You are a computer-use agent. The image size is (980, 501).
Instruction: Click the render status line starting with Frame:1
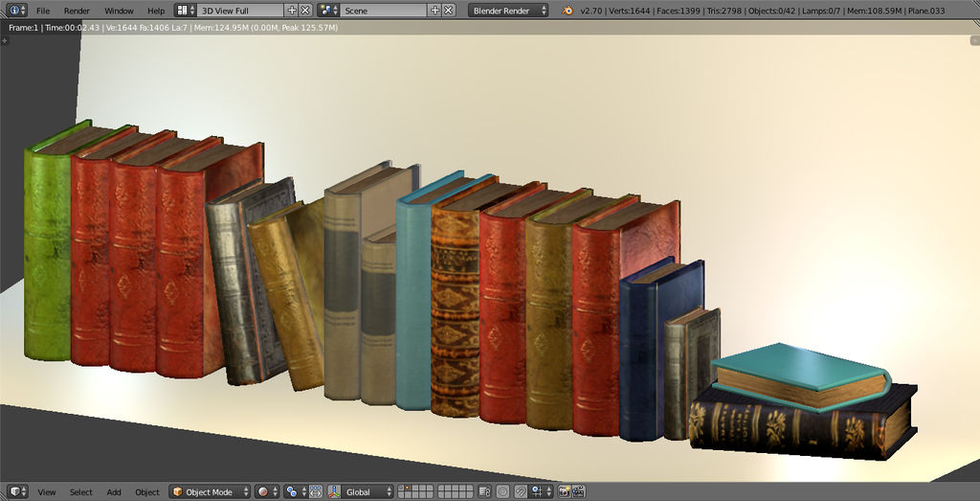(x=173, y=28)
